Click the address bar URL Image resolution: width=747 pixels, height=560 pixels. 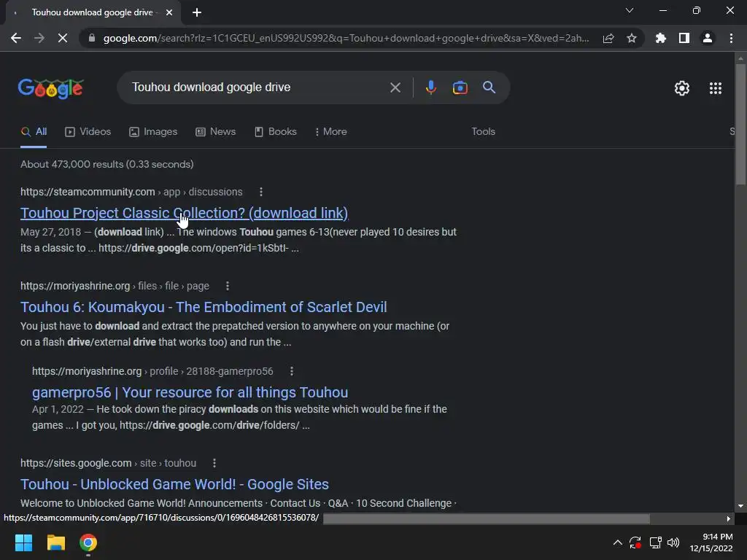tap(346, 38)
